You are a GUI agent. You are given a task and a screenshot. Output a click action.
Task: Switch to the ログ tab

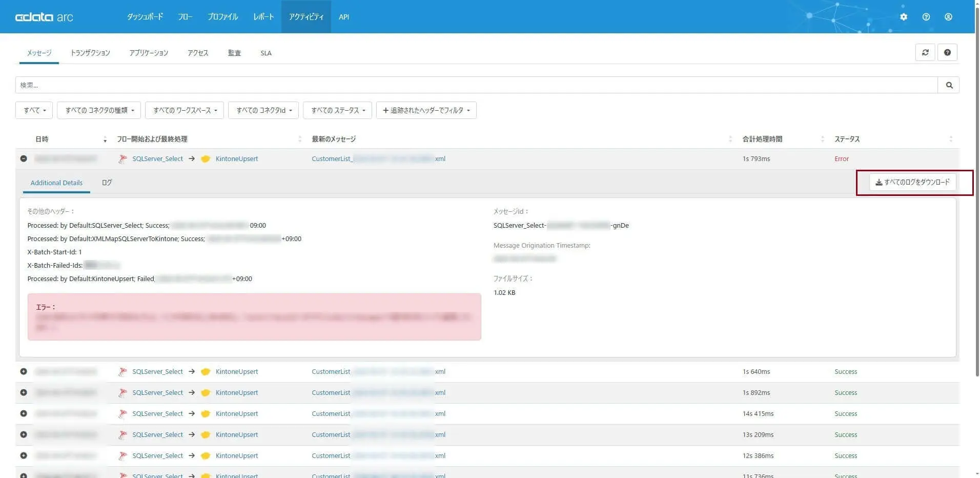click(107, 183)
